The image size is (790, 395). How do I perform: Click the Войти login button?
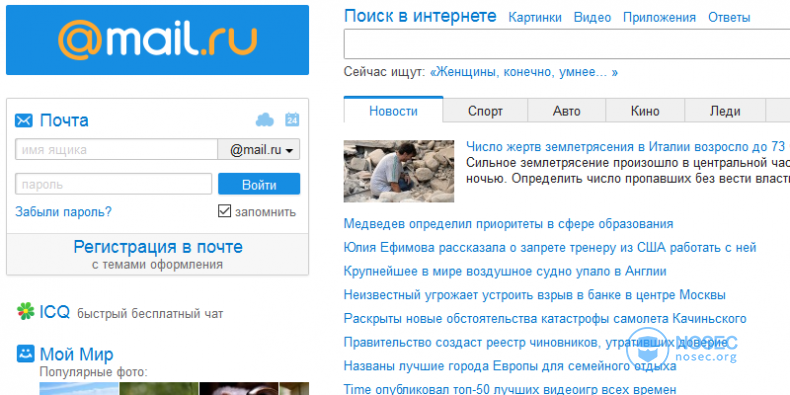[259, 184]
